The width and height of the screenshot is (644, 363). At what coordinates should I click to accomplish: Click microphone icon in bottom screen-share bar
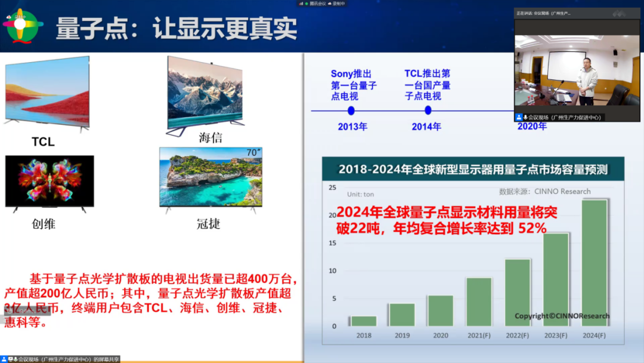click(x=15, y=359)
